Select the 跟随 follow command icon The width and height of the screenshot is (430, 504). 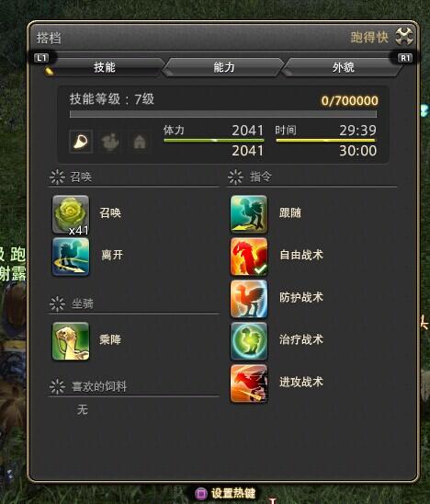point(249,214)
